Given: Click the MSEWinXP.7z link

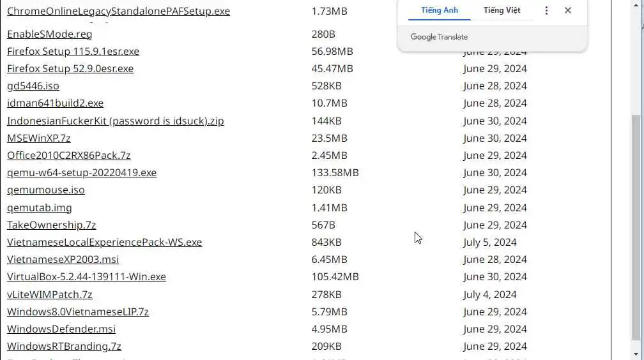Looking at the screenshot, I should pos(38,138).
